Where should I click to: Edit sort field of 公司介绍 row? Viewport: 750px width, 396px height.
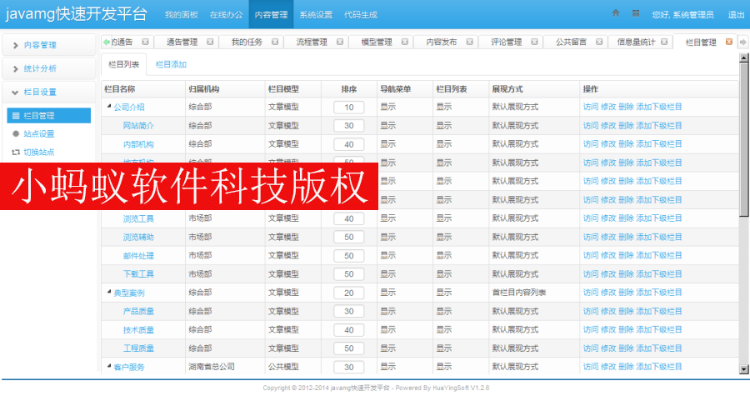tap(349, 107)
